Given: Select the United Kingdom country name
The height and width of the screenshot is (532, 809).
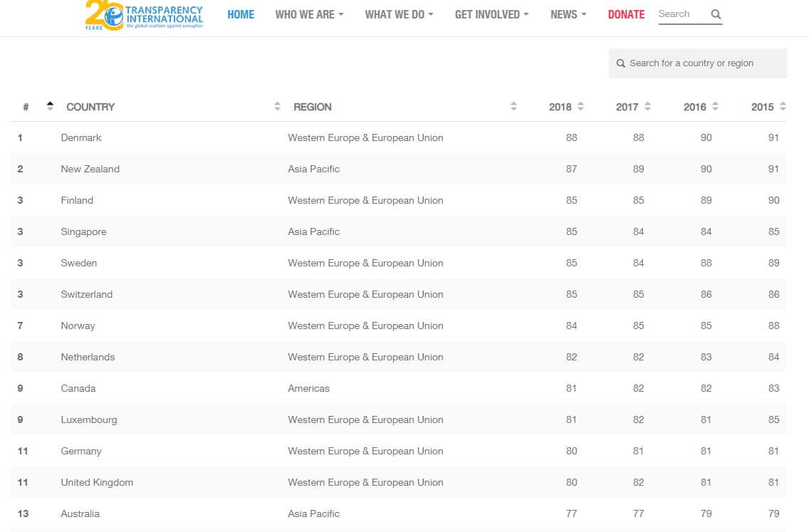Looking at the screenshot, I should [x=97, y=482].
